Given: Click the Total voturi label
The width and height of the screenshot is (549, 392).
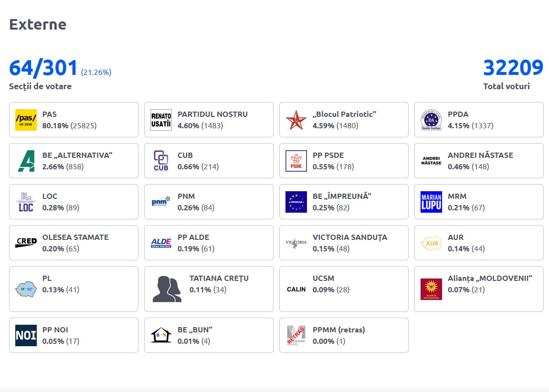Looking at the screenshot, I should [x=507, y=86].
